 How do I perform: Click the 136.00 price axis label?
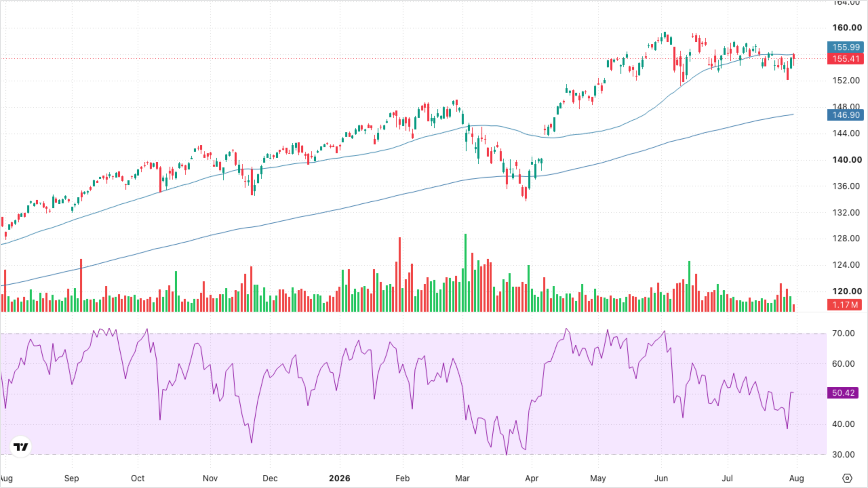pyautogui.click(x=846, y=186)
